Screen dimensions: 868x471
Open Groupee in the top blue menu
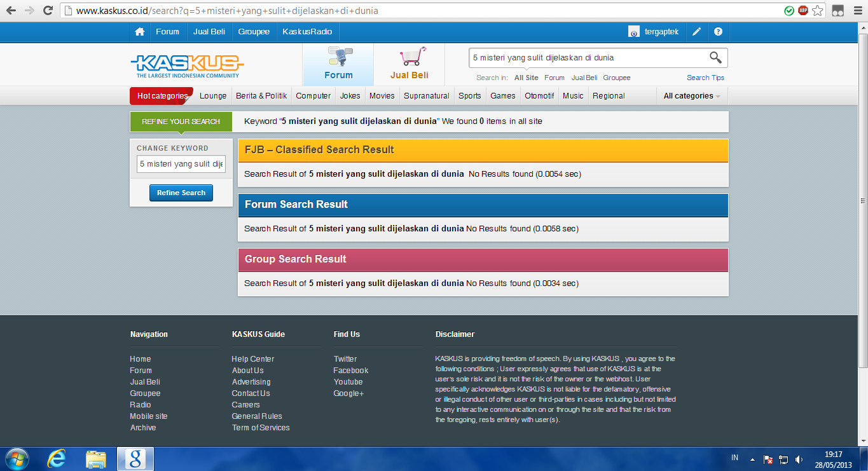[254, 32]
